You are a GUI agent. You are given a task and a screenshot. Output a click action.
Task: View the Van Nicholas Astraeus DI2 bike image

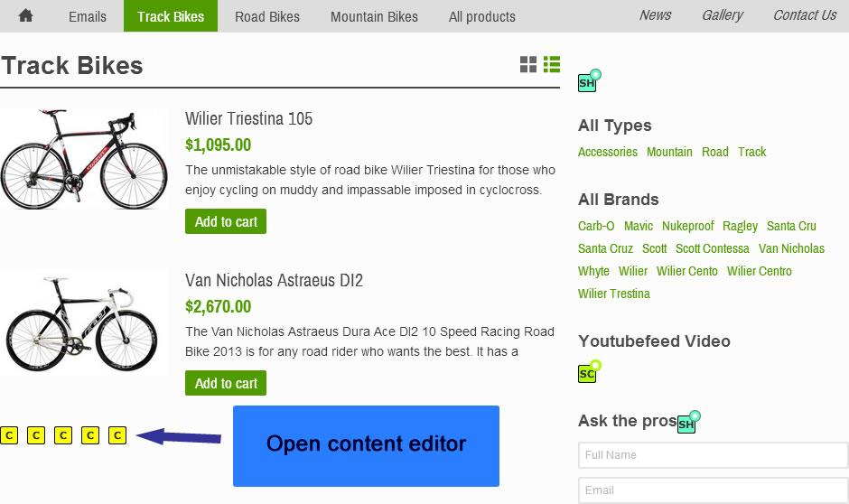pyautogui.click(x=84, y=323)
